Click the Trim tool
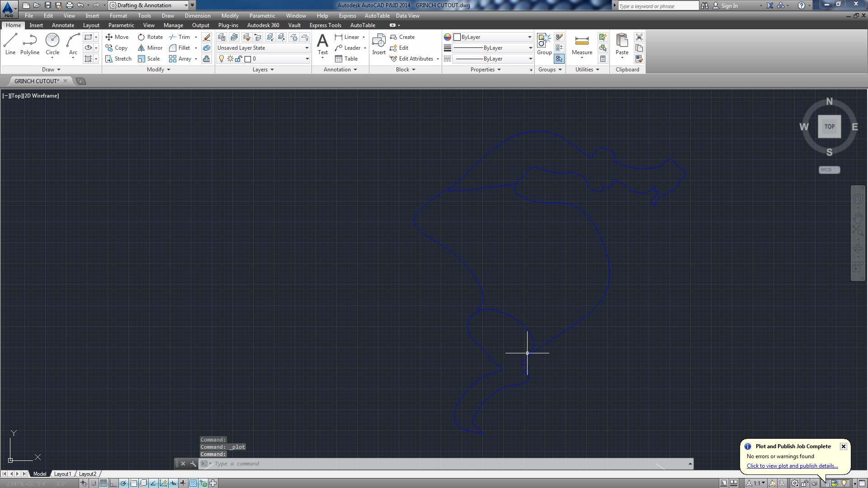This screenshot has width=868, height=488. point(179,37)
